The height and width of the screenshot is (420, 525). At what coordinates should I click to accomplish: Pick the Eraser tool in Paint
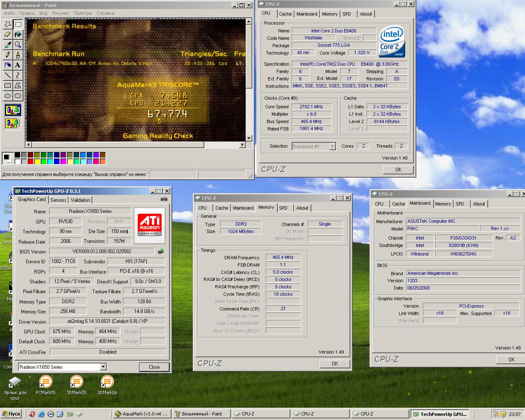7,34
